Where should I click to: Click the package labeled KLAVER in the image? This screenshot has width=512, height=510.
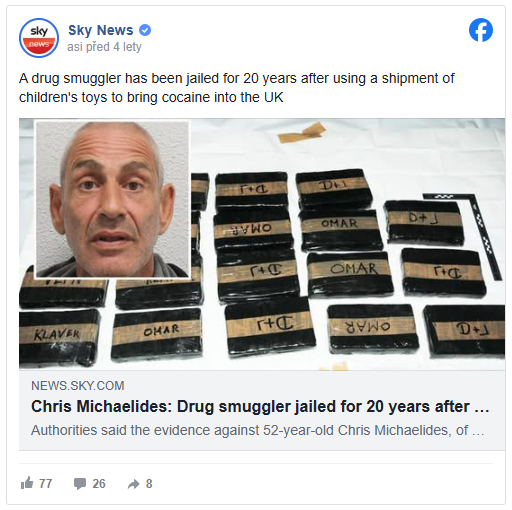59,336
